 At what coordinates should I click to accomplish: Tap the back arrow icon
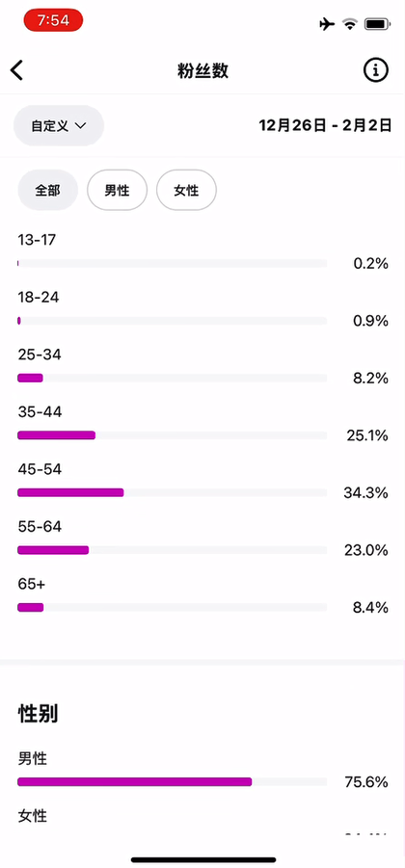click(16, 70)
